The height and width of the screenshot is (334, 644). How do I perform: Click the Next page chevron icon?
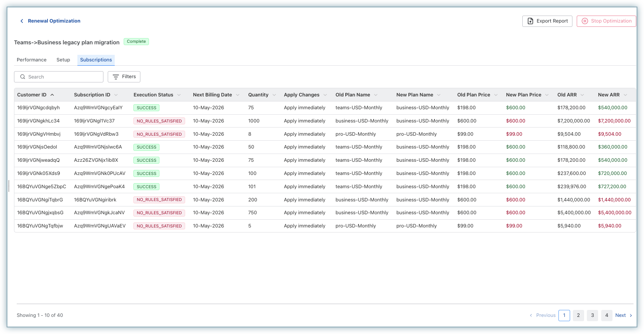[x=631, y=315]
